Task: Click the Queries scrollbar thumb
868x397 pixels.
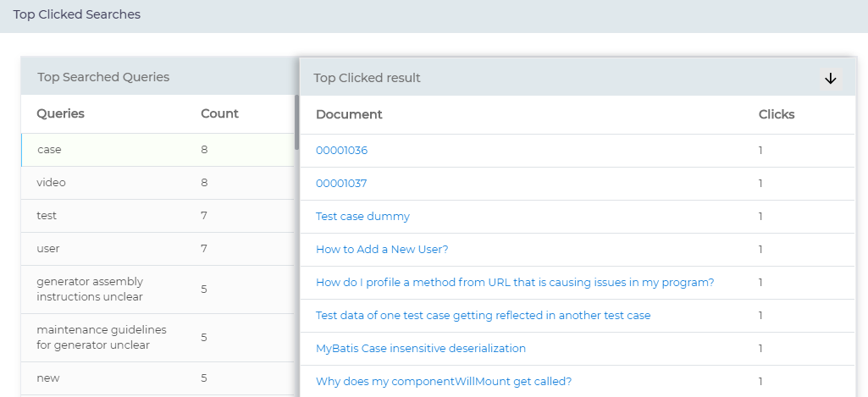Action: tap(296, 123)
